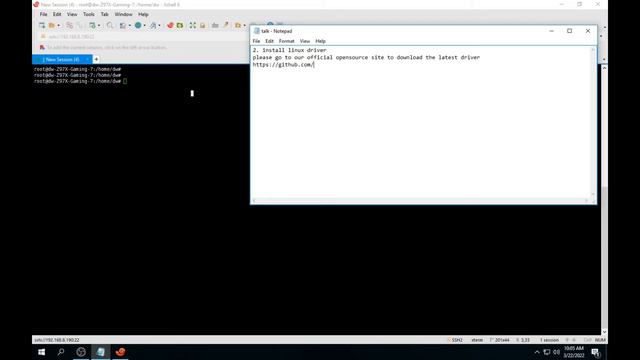Open Notepad File menu
The height and width of the screenshot is (360, 640).
coord(256,41)
